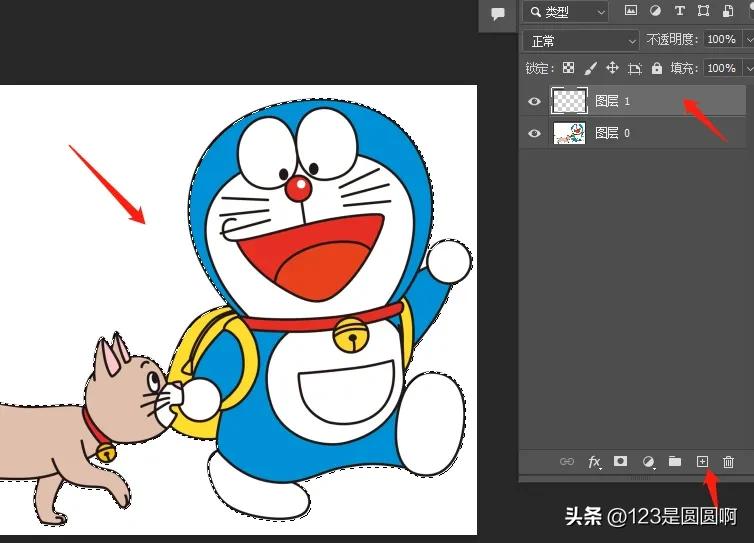Open the layer filter type dropdown
This screenshot has width=754, height=543.
coord(566,12)
